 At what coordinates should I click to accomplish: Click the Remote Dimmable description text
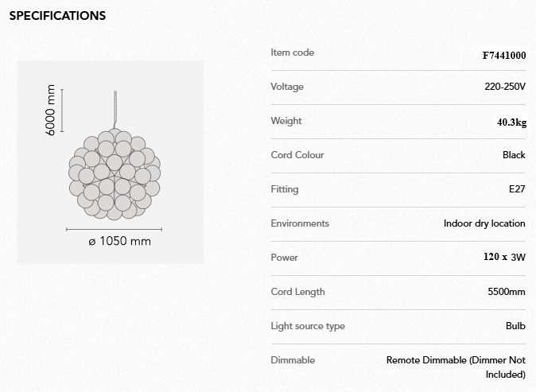coord(456,367)
